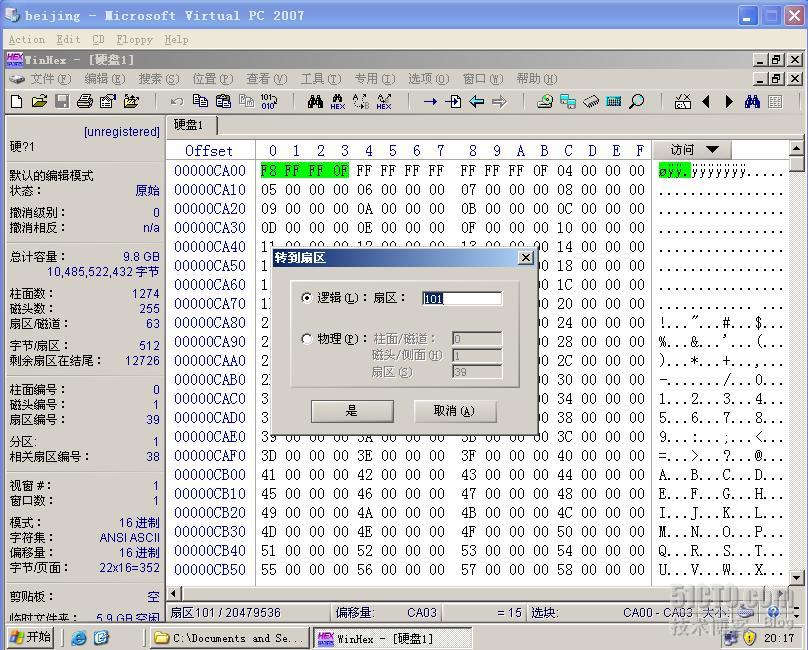The height and width of the screenshot is (650, 808).
Task: Open the 专用(I) menu
Action: [375, 79]
